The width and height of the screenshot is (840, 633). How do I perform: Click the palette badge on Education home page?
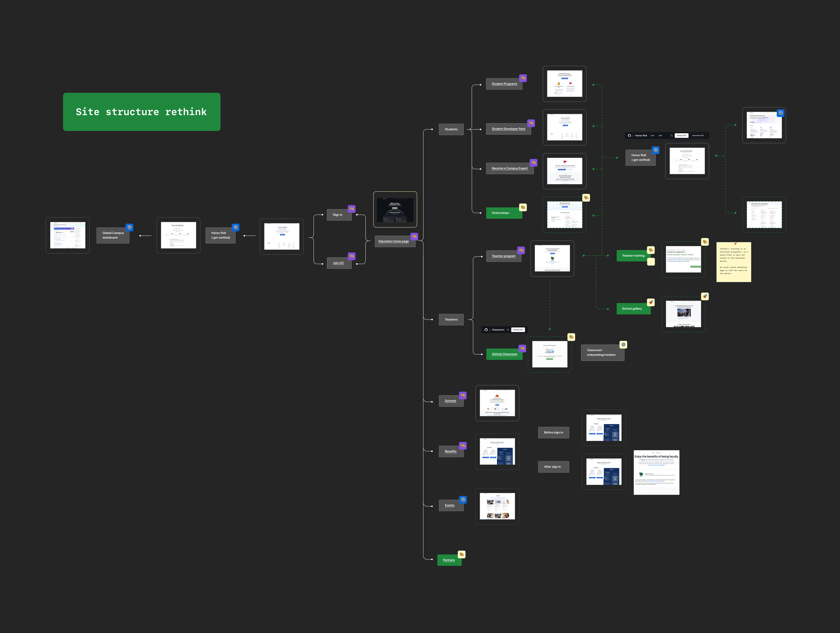pos(414,236)
